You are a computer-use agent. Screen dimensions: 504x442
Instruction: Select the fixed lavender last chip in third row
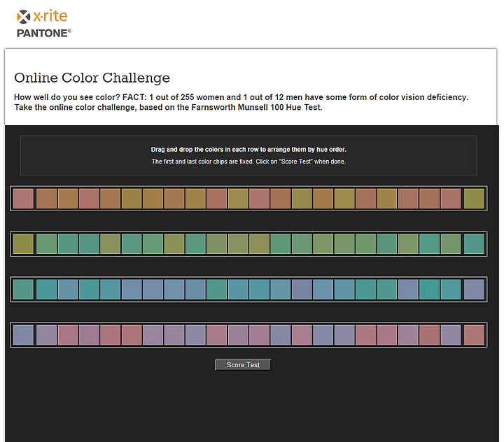(x=474, y=290)
